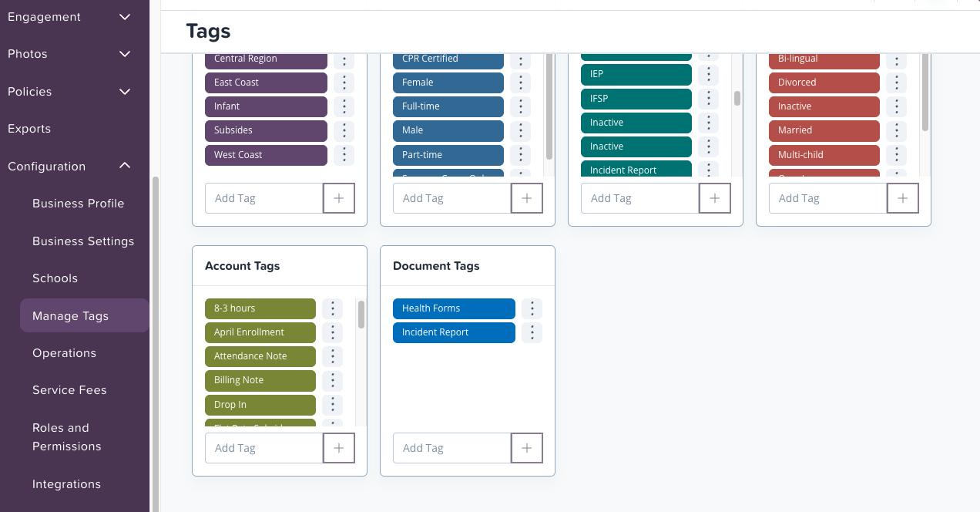Open Business Settings in sidebar
Image resolution: width=980 pixels, height=512 pixels.
[x=83, y=241]
